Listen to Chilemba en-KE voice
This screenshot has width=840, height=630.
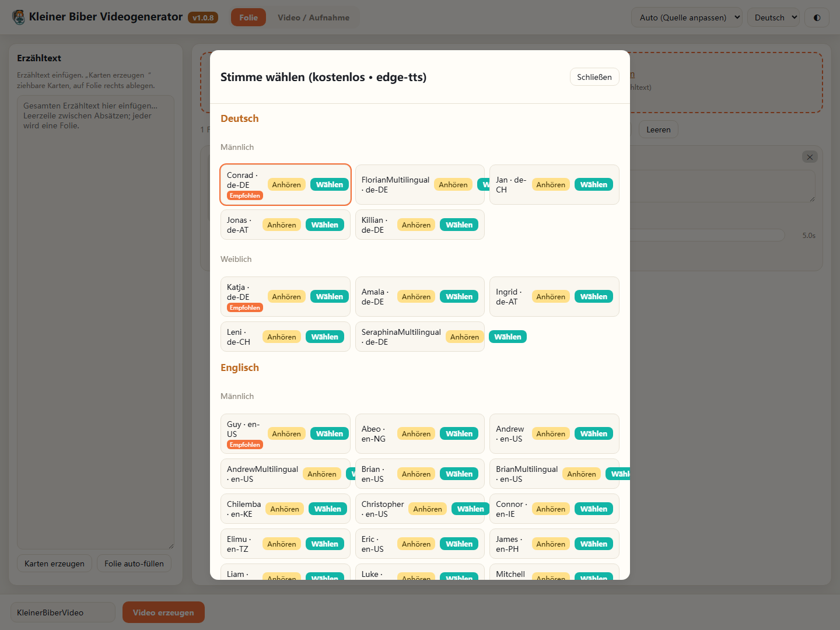point(285,509)
